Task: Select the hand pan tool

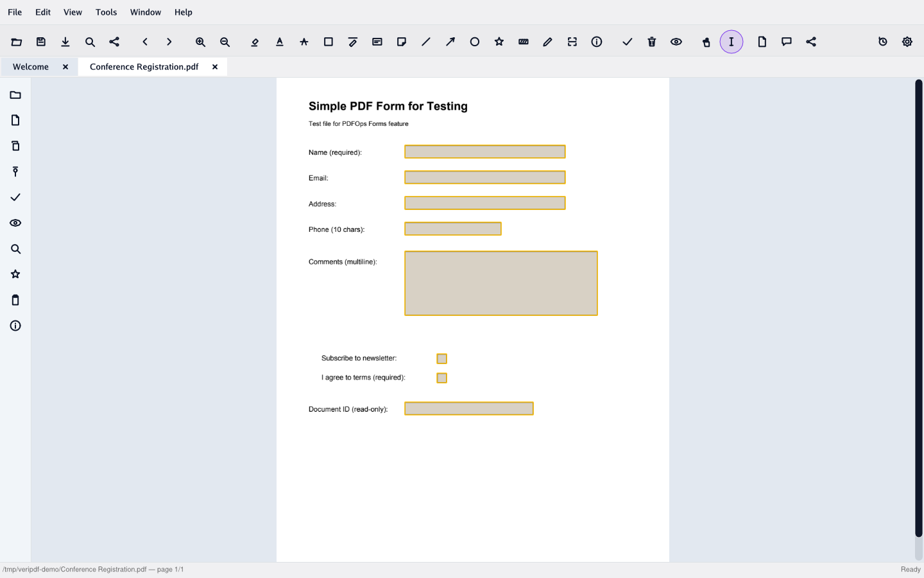Action: [x=706, y=42]
